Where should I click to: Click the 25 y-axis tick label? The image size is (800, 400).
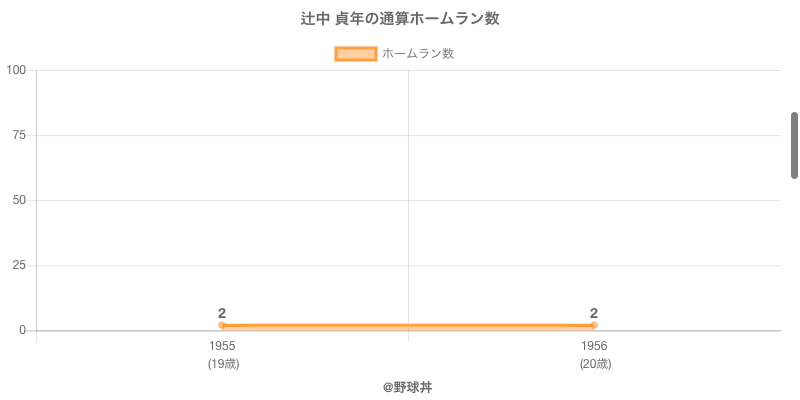tap(19, 265)
